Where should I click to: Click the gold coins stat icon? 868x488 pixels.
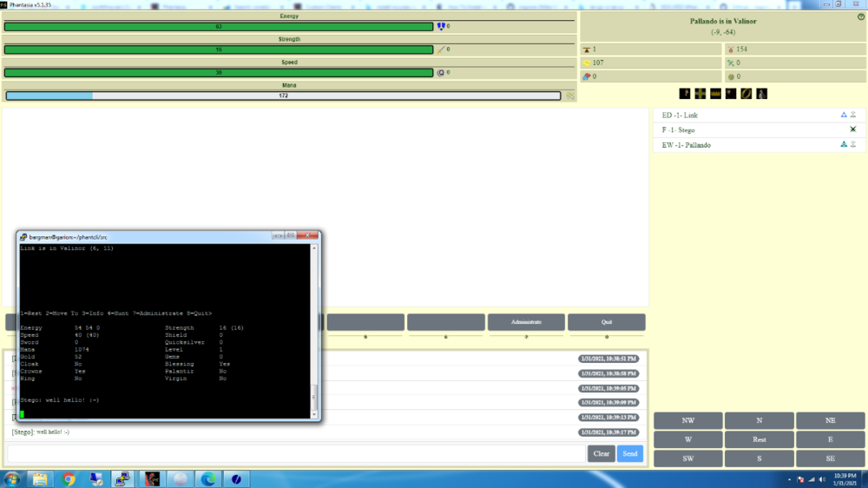click(585, 63)
